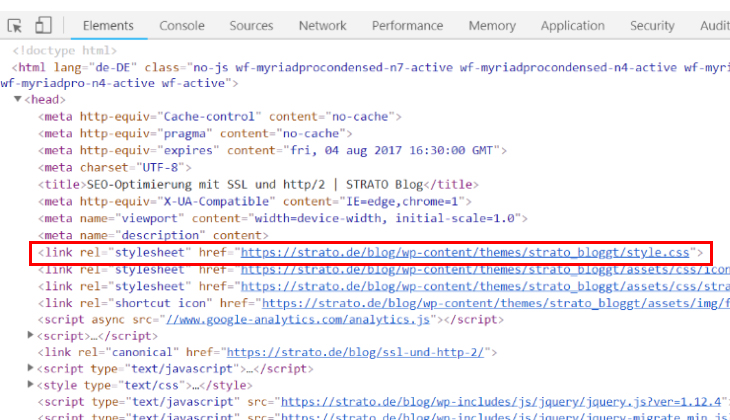Screen dimensions: 730x420
Task: Select the pragma meta tag
Action: tap(195, 133)
